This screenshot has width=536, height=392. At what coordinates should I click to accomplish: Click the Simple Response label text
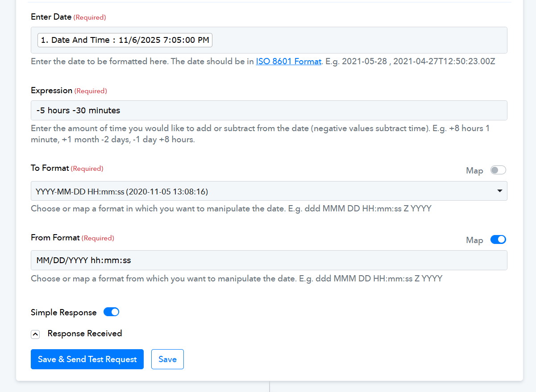(63, 313)
